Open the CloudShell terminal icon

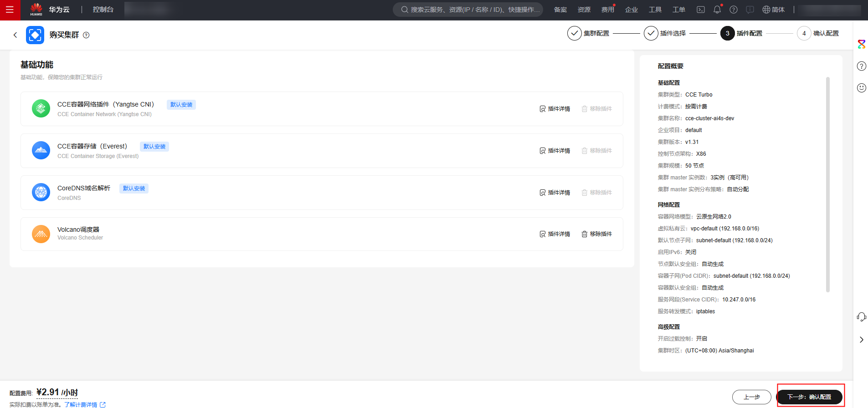coord(701,10)
